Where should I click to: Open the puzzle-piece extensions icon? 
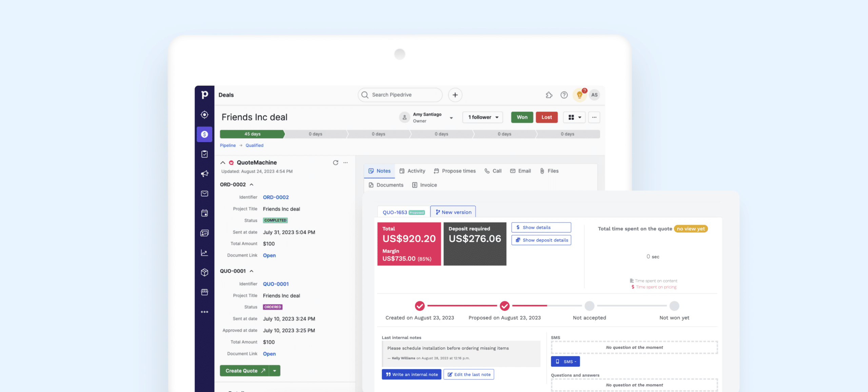tap(549, 95)
